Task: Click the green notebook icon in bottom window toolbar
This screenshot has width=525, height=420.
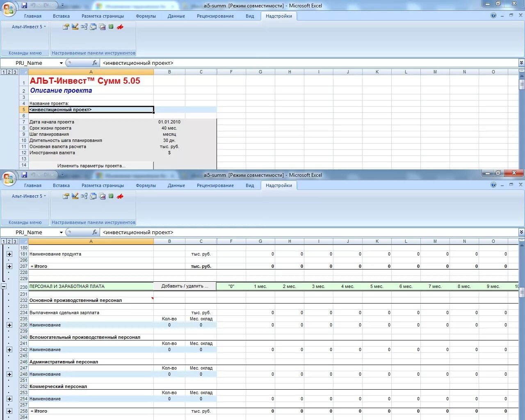Action: pyautogui.click(x=111, y=196)
